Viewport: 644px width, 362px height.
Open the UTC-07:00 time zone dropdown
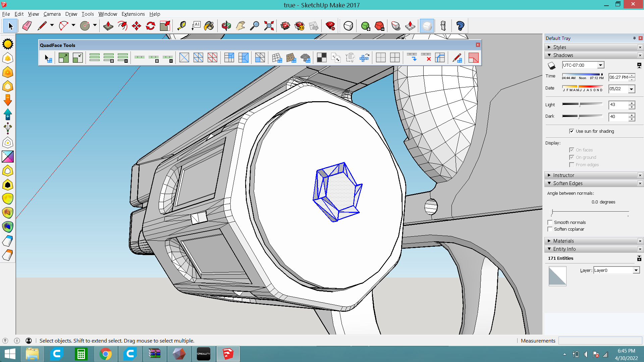[x=600, y=65]
